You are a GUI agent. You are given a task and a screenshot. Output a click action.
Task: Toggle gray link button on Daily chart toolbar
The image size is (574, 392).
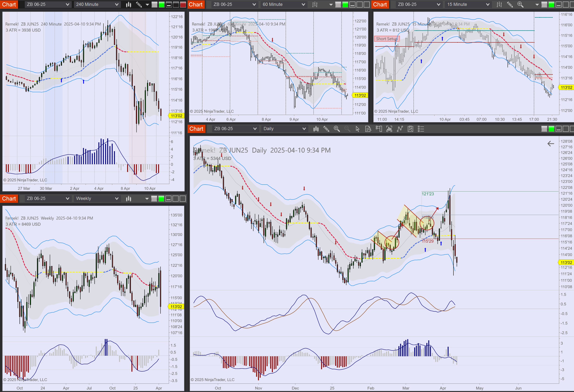[x=544, y=129]
